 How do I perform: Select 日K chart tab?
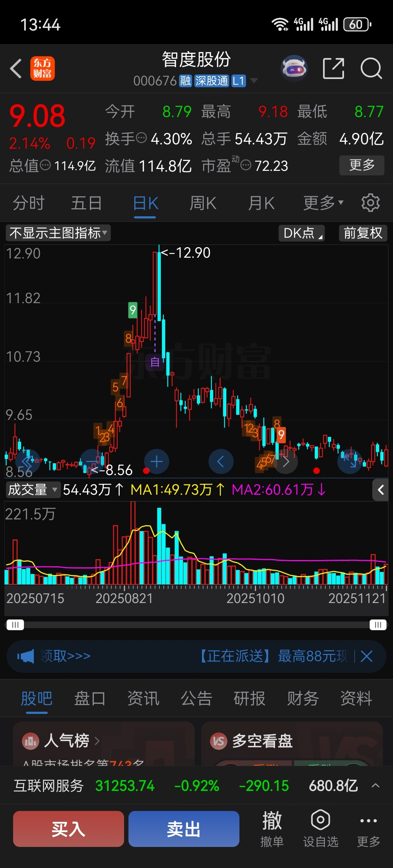point(145,203)
